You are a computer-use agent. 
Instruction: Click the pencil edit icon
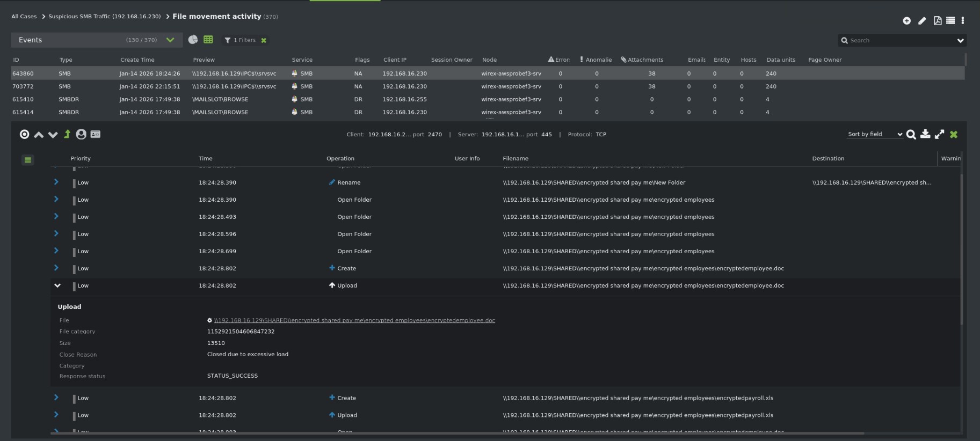(922, 20)
